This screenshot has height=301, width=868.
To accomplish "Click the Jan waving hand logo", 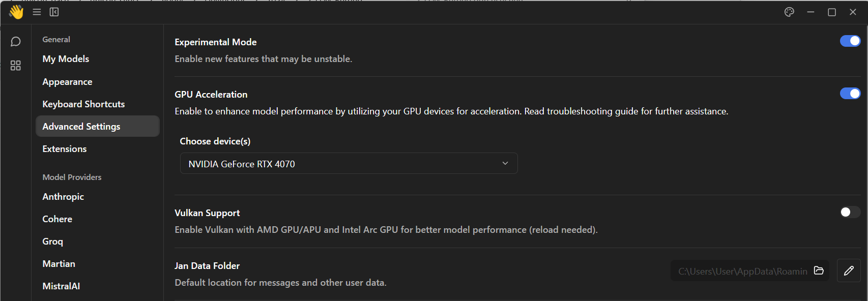I will pyautogui.click(x=16, y=12).
